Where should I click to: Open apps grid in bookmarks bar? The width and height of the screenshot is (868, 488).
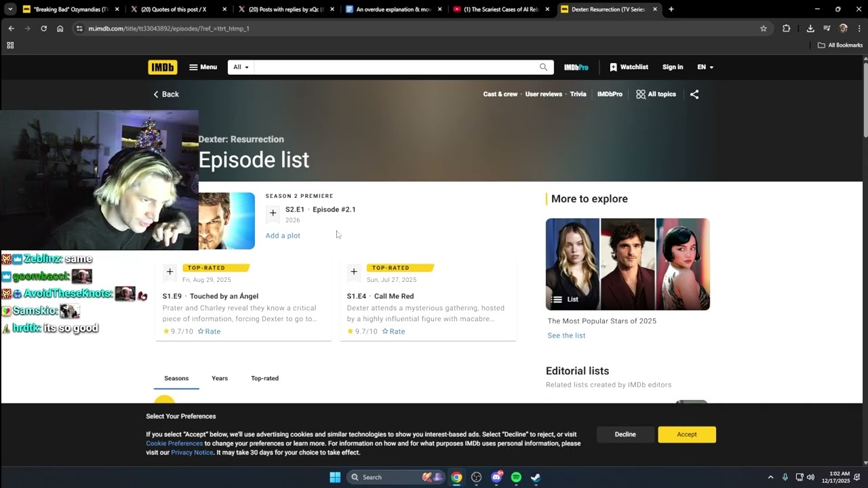pyautogui.click(x=10, y=45)
